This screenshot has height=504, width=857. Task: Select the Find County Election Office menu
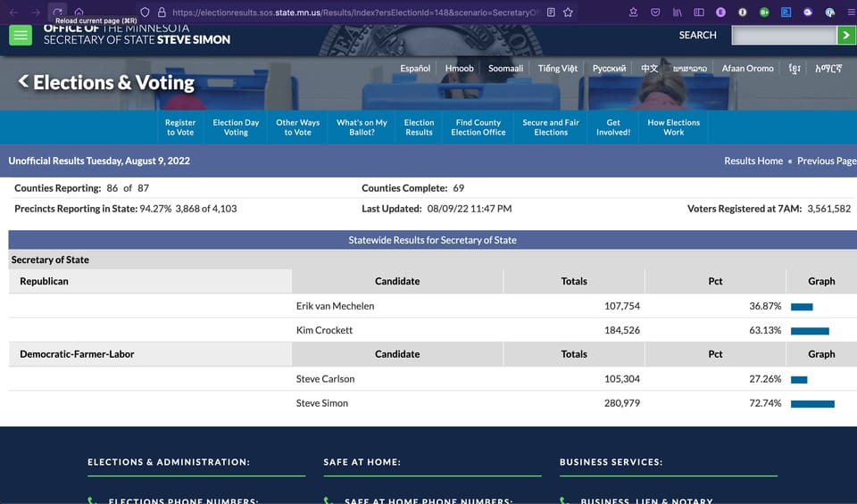(478, 128)
